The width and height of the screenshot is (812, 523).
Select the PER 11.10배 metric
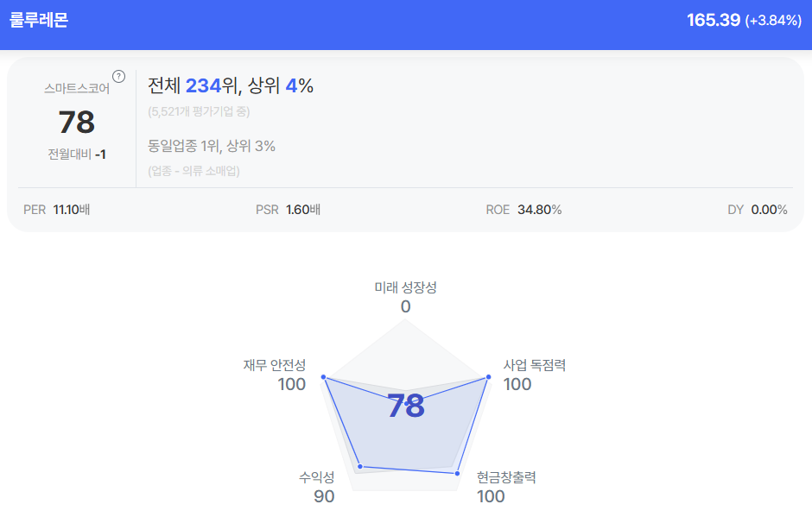point(56,210)
